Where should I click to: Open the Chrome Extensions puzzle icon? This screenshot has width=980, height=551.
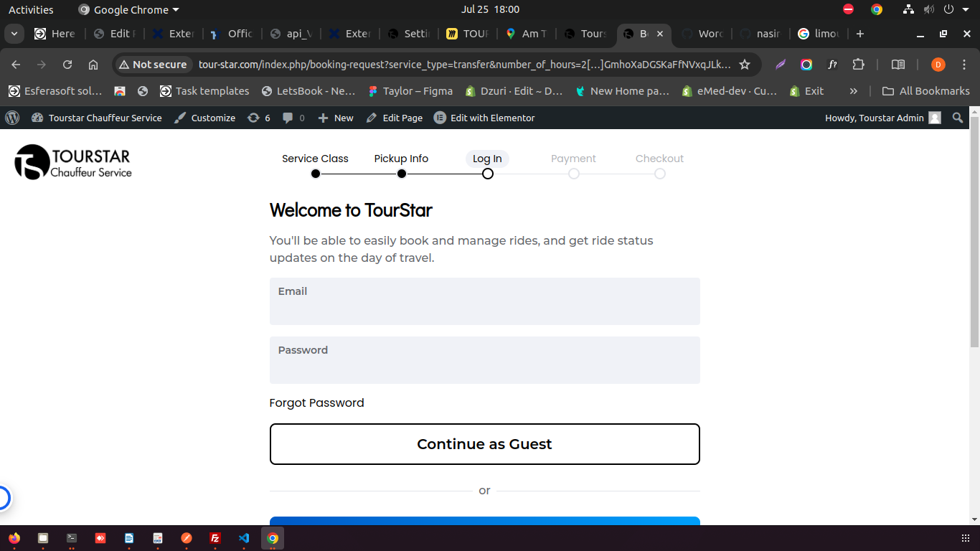coord(858,65)
